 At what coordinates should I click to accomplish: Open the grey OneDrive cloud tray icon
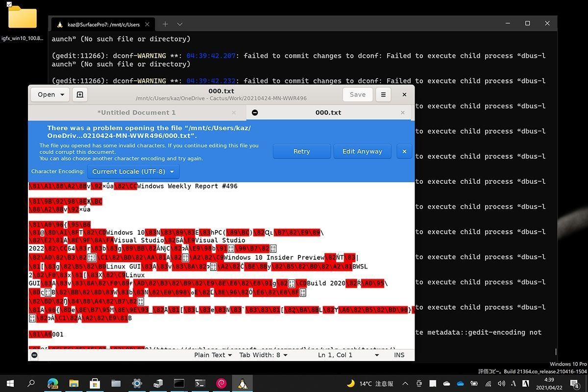pos(446,384)
